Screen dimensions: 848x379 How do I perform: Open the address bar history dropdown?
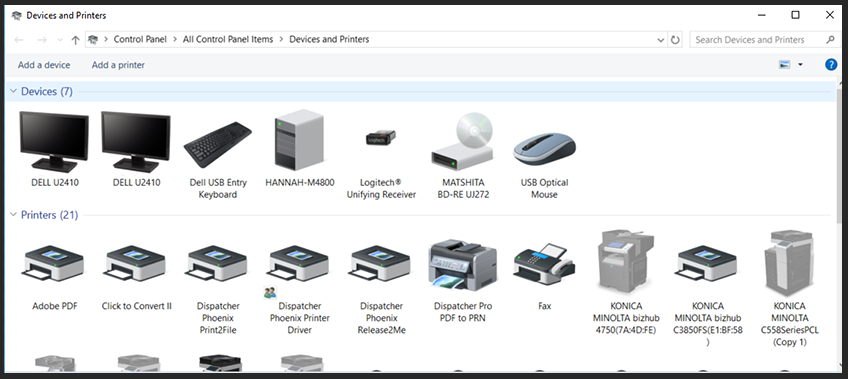pyautogui.click(x=660, y=39)
